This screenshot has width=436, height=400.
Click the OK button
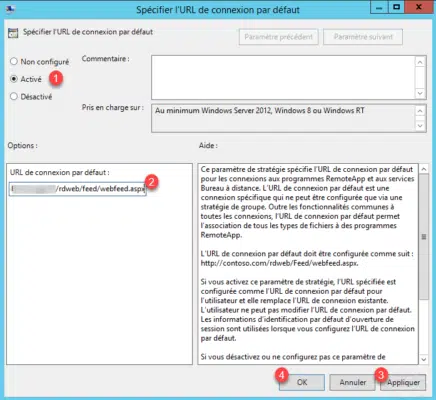tap(302, 382)
